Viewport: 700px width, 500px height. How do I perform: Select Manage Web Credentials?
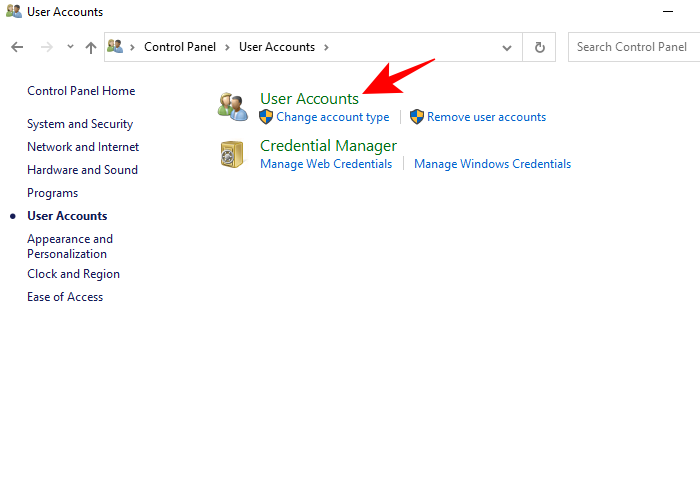click(326, 164)
